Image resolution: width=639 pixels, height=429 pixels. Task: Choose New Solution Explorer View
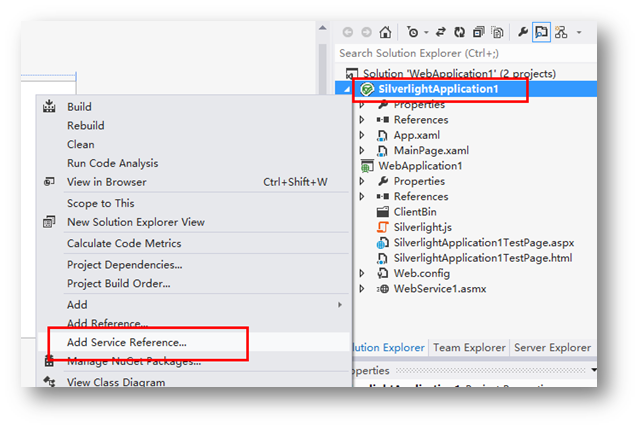(194, 222)
